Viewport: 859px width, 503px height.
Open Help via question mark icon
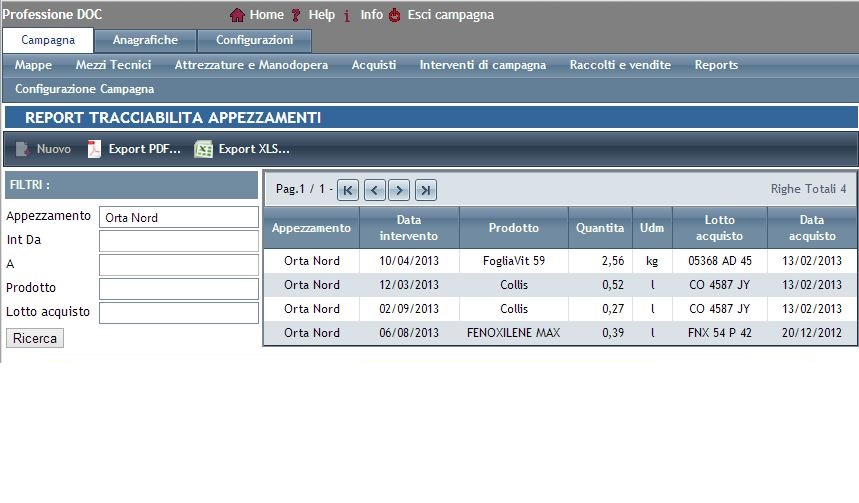(x=296, y=15)
